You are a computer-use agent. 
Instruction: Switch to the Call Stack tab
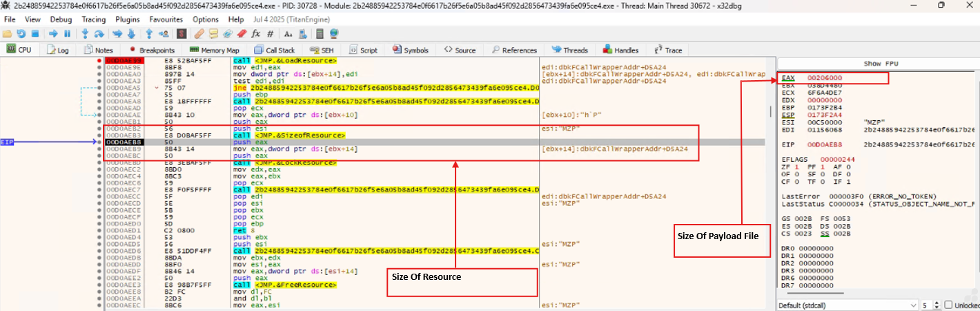click(x=275, y=50)
